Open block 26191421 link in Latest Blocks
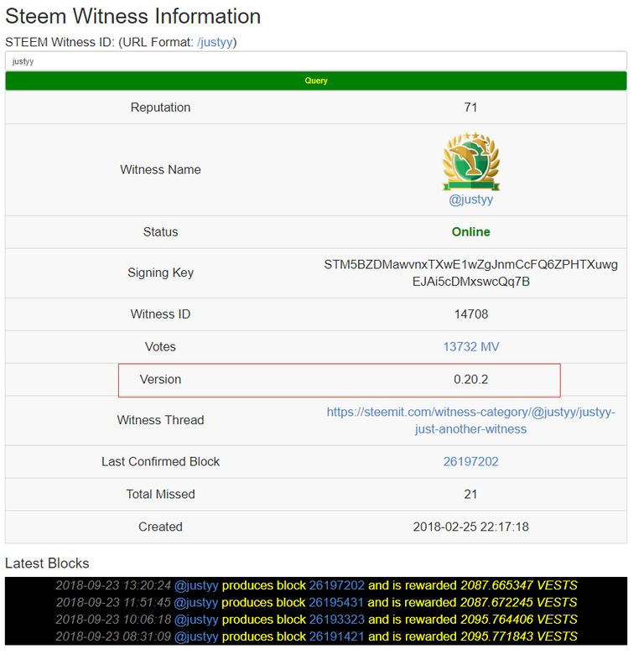This screenshot has height=654, width=644. pyautogui.click(x=336, y=636)
